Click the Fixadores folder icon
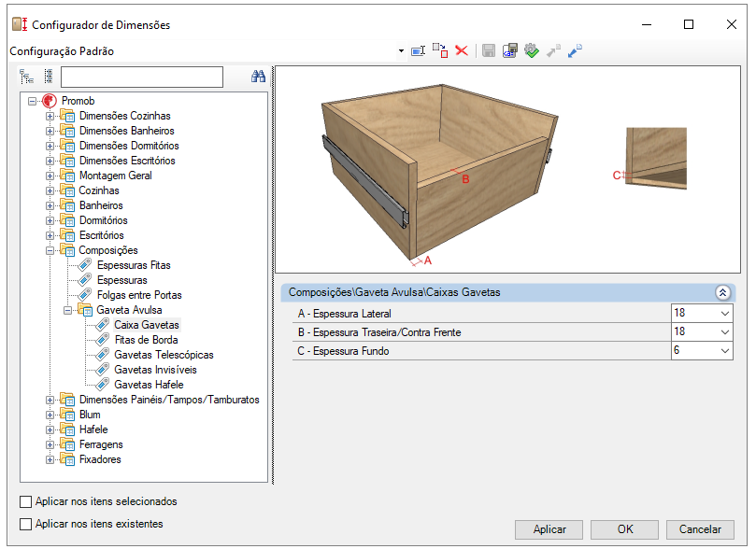Viewport: 756px width, 549px height. (x=67, y=459)
